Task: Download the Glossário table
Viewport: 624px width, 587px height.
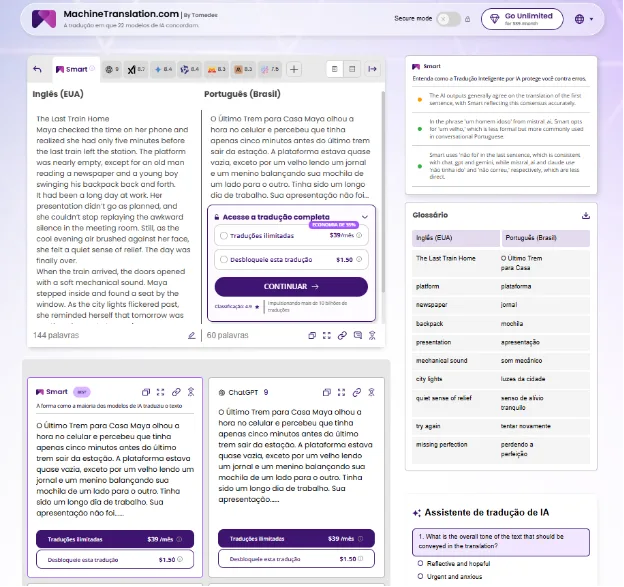Action: [585, 215]
